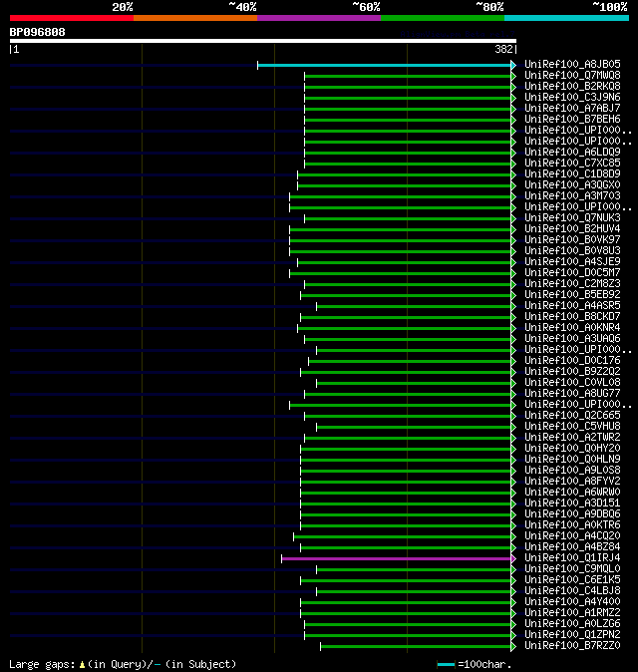The width and height of the screenshot is (638, 672).
Task: Select label UniRef100_B0VK97
Action: tap(572, 240)
